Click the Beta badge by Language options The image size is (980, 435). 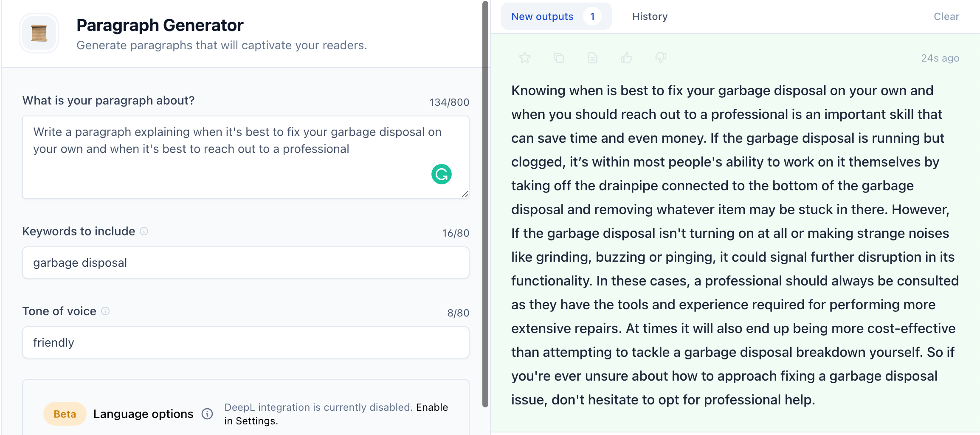65,414
